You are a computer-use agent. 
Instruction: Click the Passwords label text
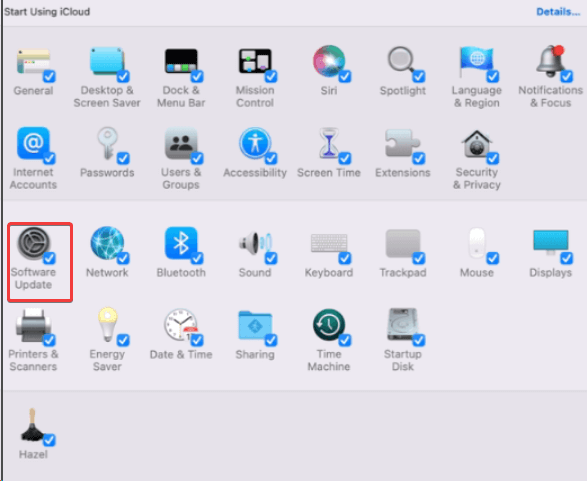(x=107, y=173)
